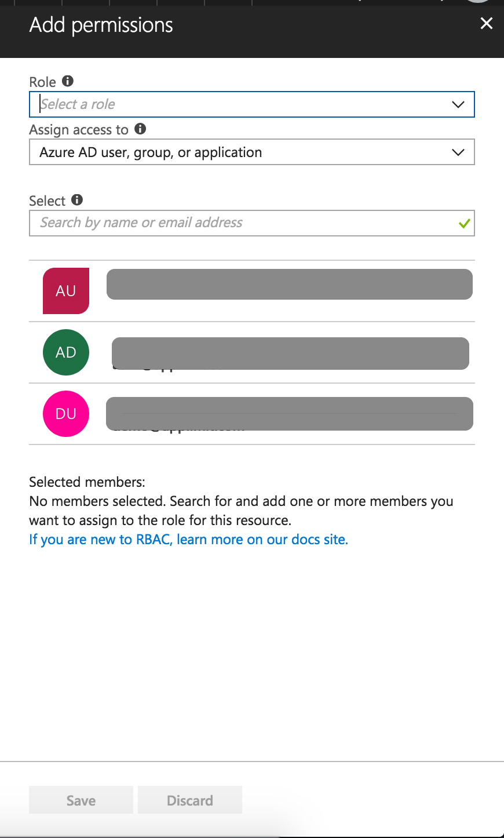Open the Select a role dropdown

[x=252, y=104]
